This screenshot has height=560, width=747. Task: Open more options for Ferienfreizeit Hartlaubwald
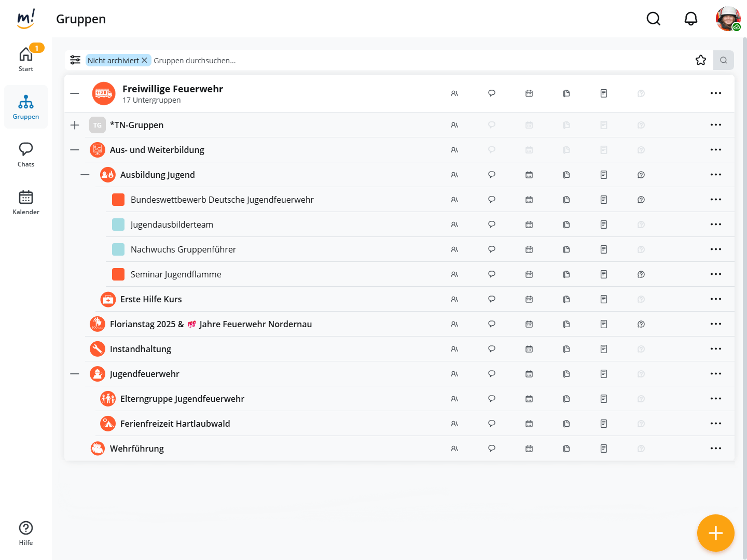point(716,424)
